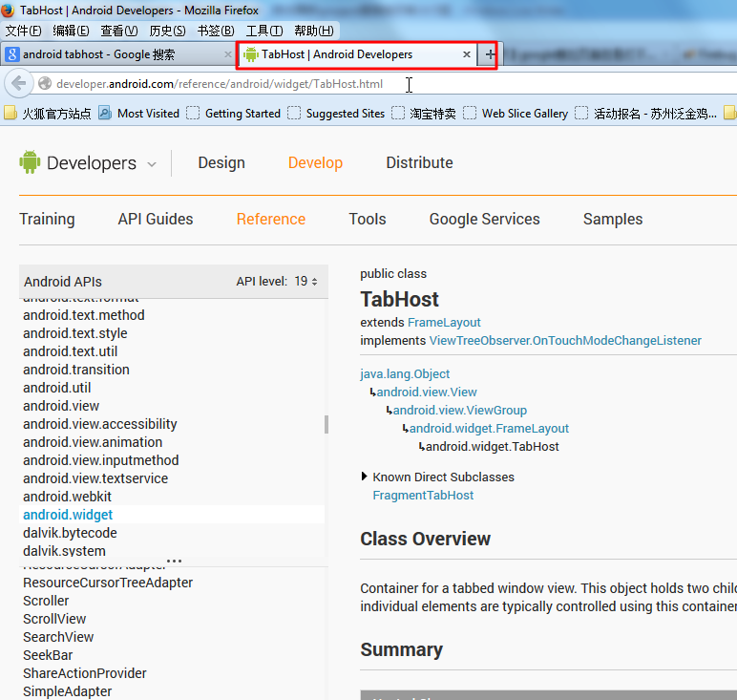Open the Google Services tab

pyautogui.click(x=485, y=219)
